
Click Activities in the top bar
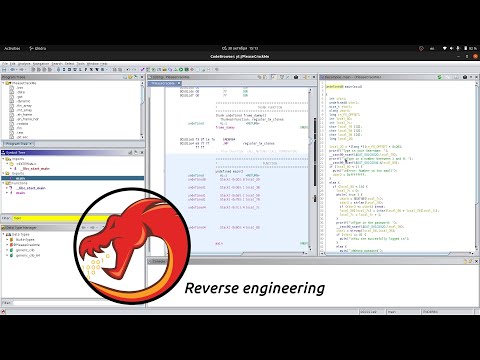12,48
